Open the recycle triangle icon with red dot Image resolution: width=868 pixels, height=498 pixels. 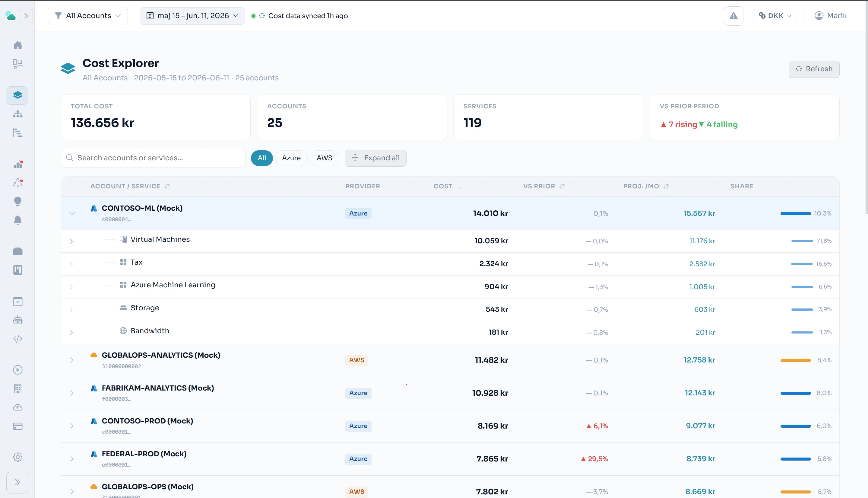pyautogui.click(x=17, y=183)
